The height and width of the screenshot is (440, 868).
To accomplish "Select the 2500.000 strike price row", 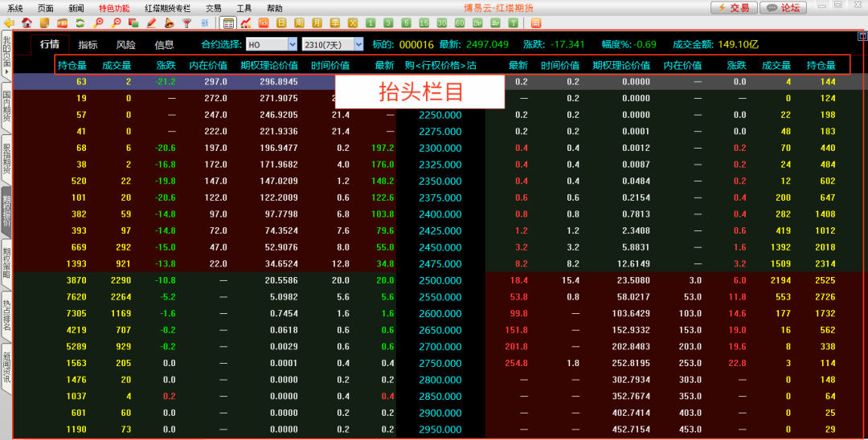I will point(440,280).
